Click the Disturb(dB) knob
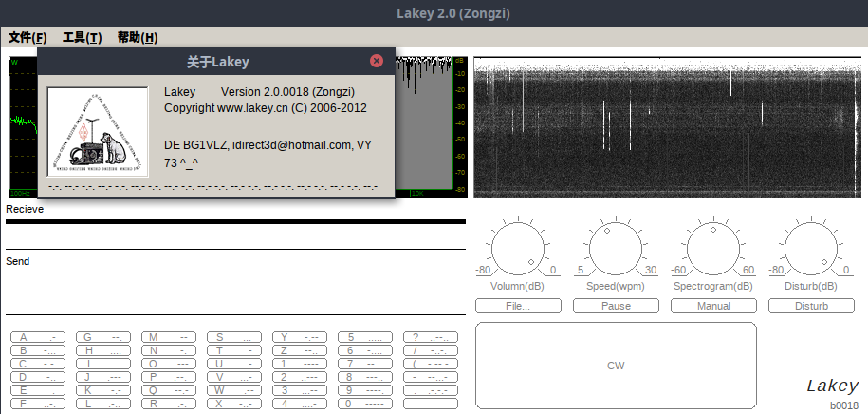The image size is (868, 414). pos(811,249)
